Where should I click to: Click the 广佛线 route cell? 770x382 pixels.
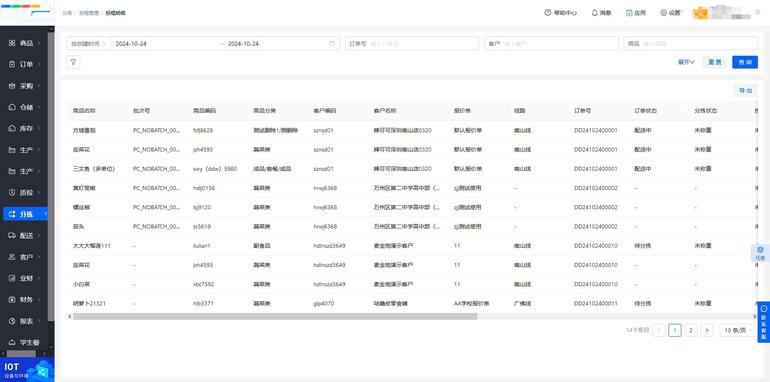click(522, 303)
